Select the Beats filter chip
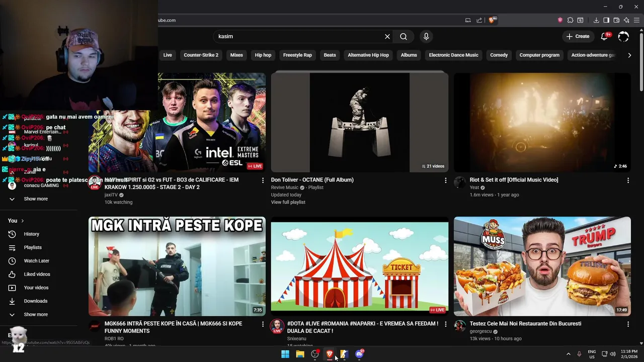This screenshot has width=644, height=362. [x=330, y=55]
